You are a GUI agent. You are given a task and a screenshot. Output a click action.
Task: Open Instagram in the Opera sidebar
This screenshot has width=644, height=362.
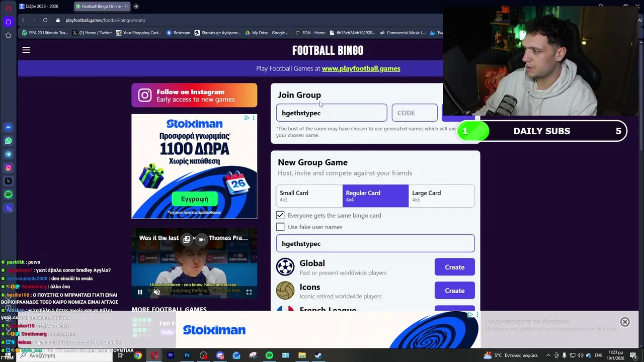[x=8, y=168]
